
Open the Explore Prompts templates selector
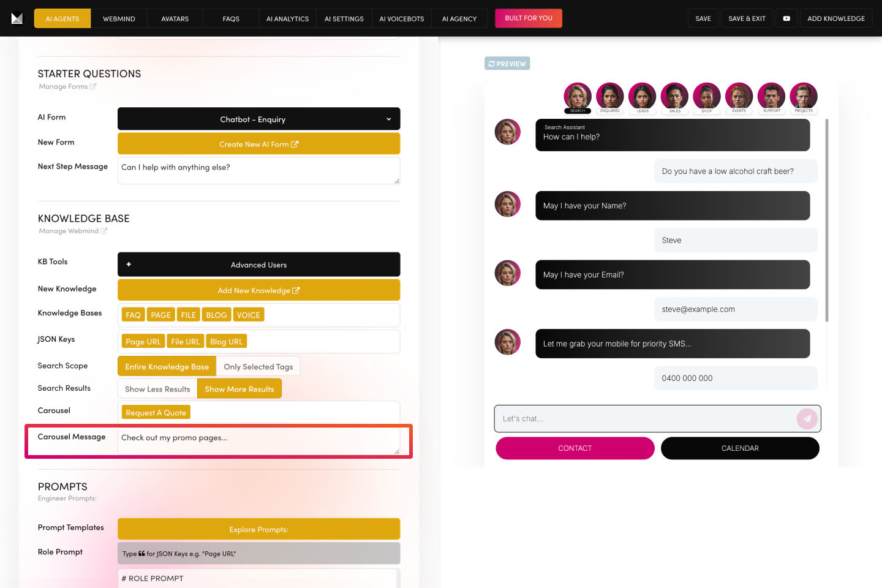(x=258, y=529)
